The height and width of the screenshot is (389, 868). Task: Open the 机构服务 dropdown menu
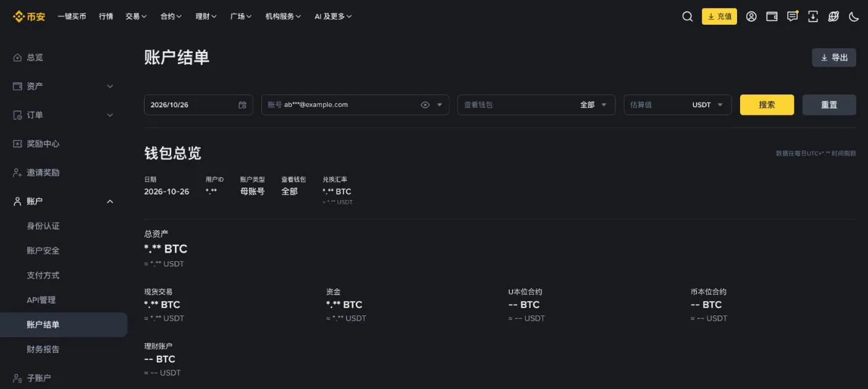click(x=284, y=17)
